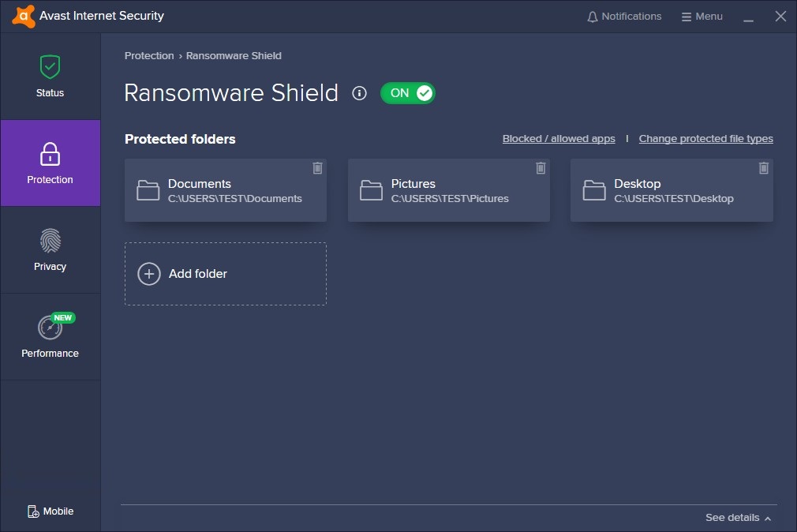
Task: Click the NEW badge on Performance
Action: pos(63,318)
